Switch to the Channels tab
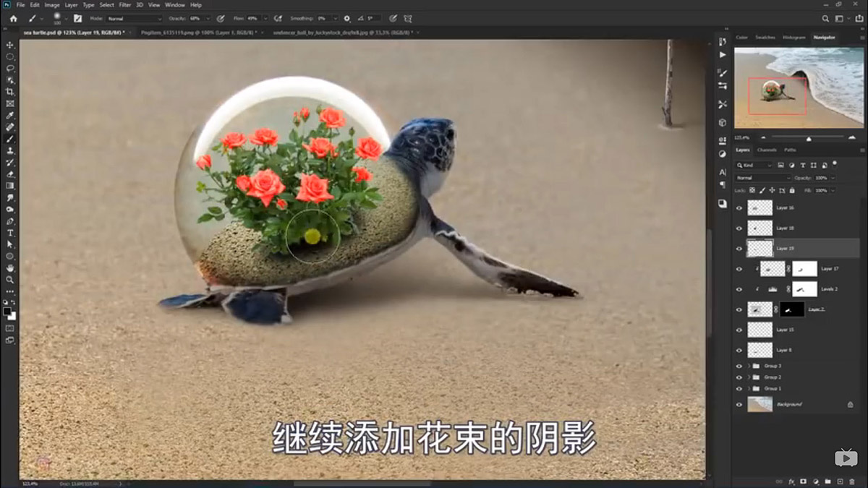The image size is (868, 488). [769, 150]
